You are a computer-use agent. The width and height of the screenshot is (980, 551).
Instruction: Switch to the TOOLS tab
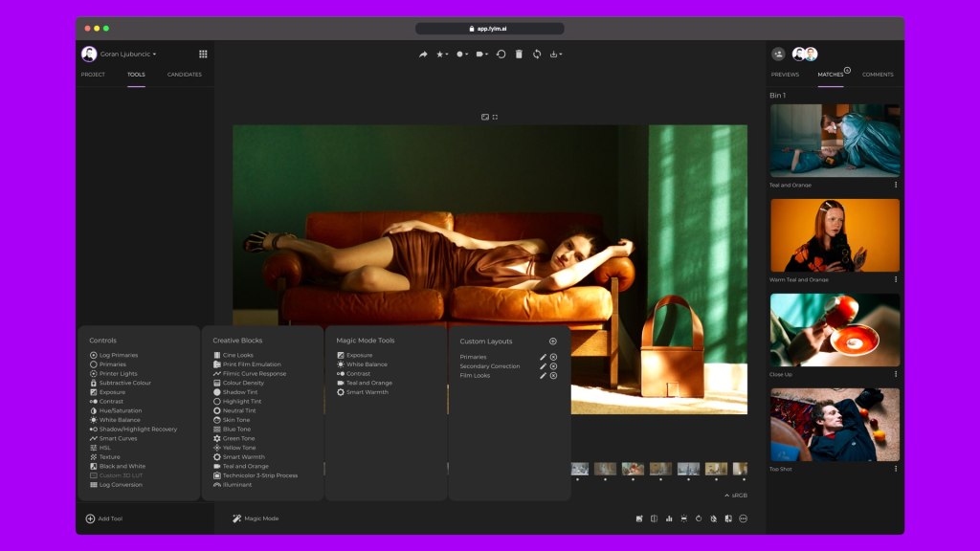coord(136,75)
